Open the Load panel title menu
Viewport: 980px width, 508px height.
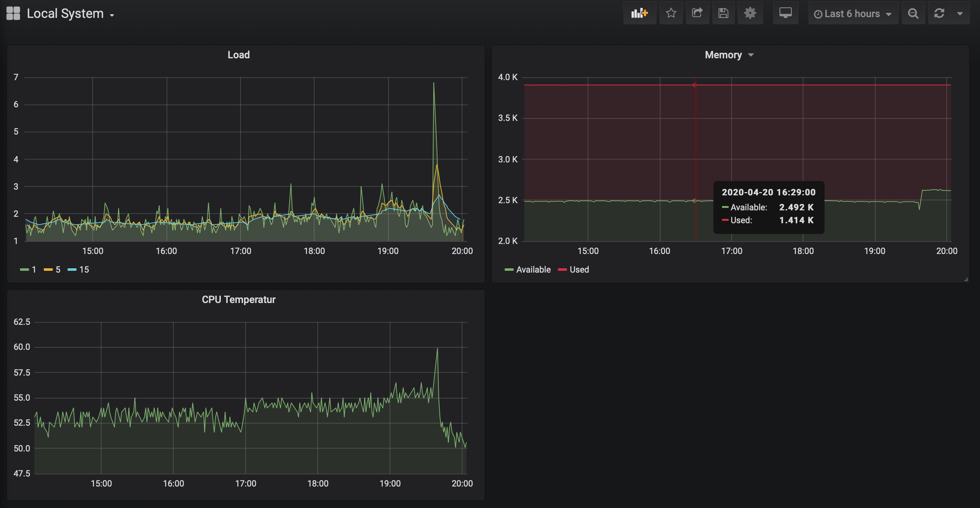[x=238, y=55]
